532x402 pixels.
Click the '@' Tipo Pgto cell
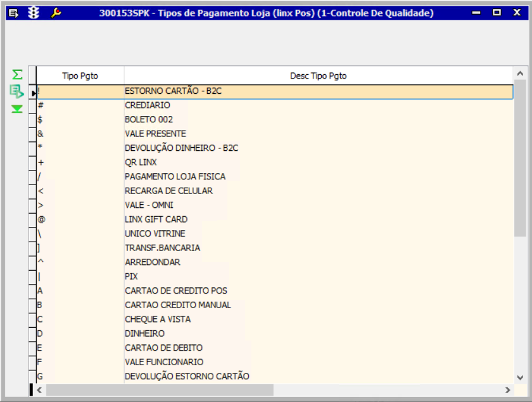tap(80, 219)
